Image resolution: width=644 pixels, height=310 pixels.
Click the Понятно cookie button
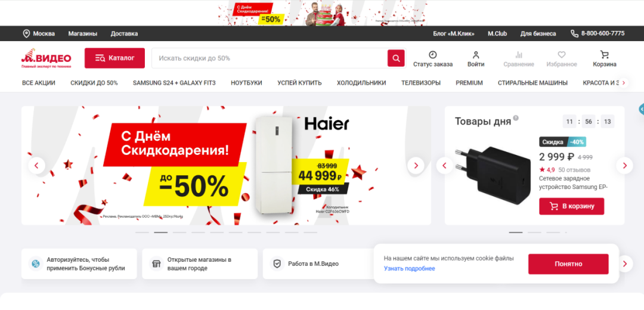point(568,264)
